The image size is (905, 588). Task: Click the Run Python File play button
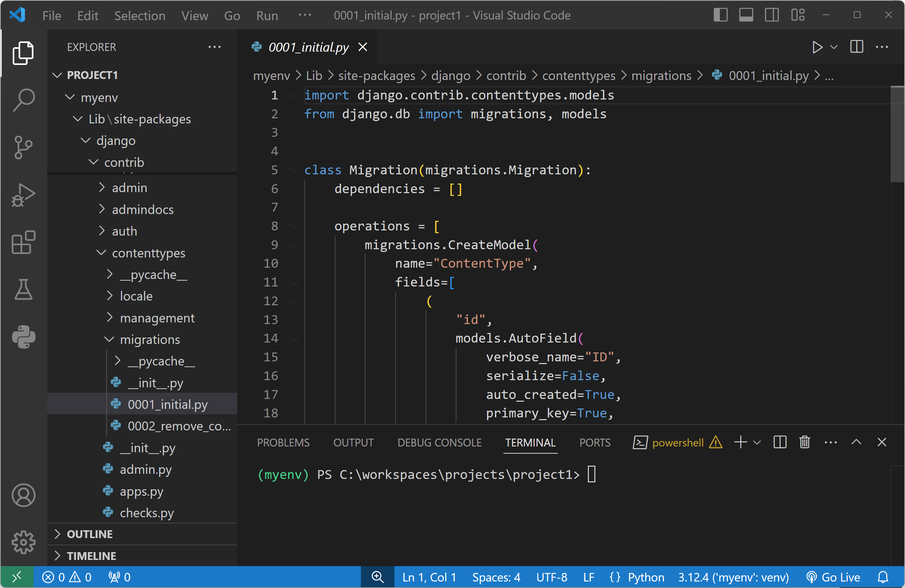(x=817, y=47)
